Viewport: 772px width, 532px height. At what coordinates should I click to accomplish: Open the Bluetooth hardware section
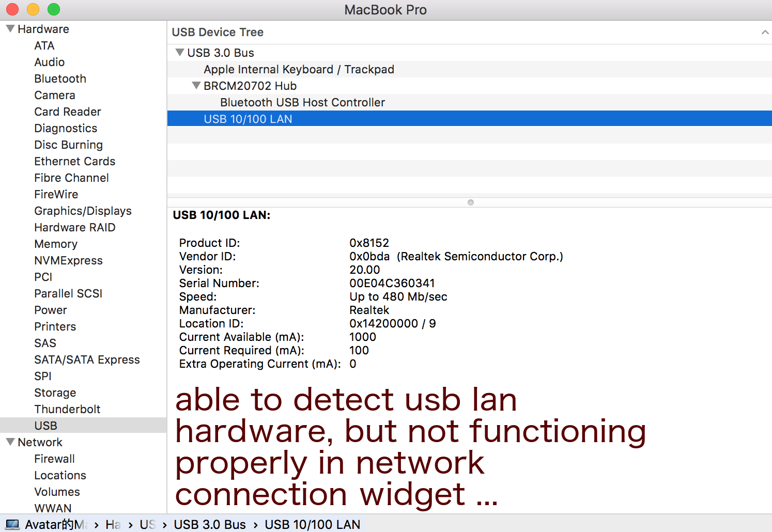pos(60,79)
